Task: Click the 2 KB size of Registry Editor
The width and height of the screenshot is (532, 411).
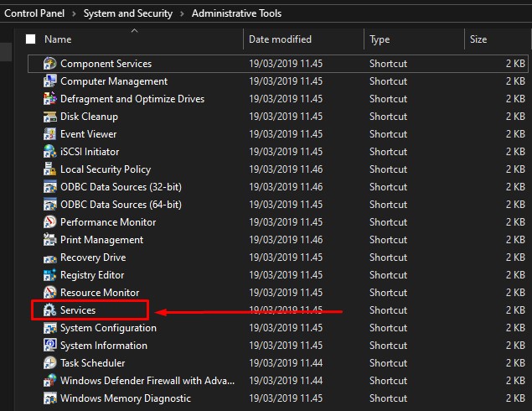Action: (x=515, y=275)
